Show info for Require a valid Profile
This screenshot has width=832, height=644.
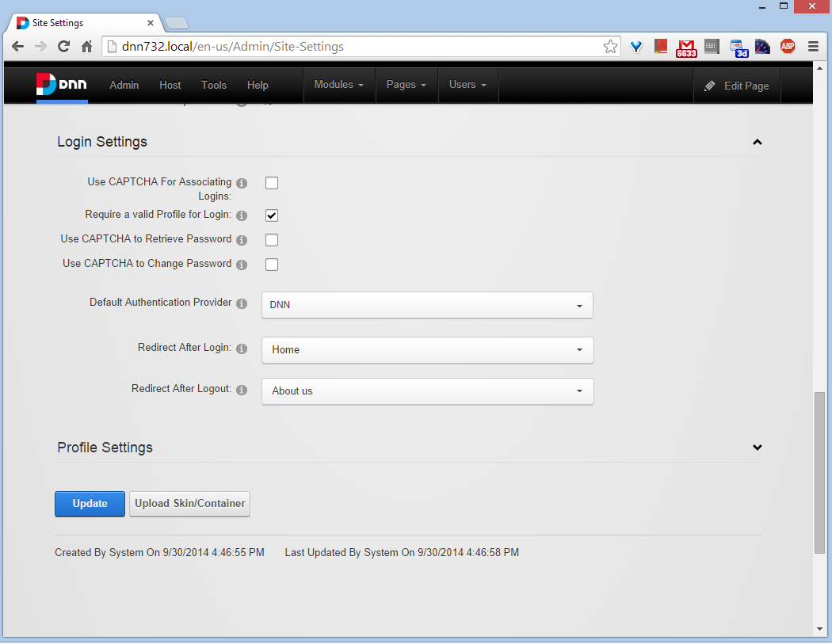click(242, 215)
